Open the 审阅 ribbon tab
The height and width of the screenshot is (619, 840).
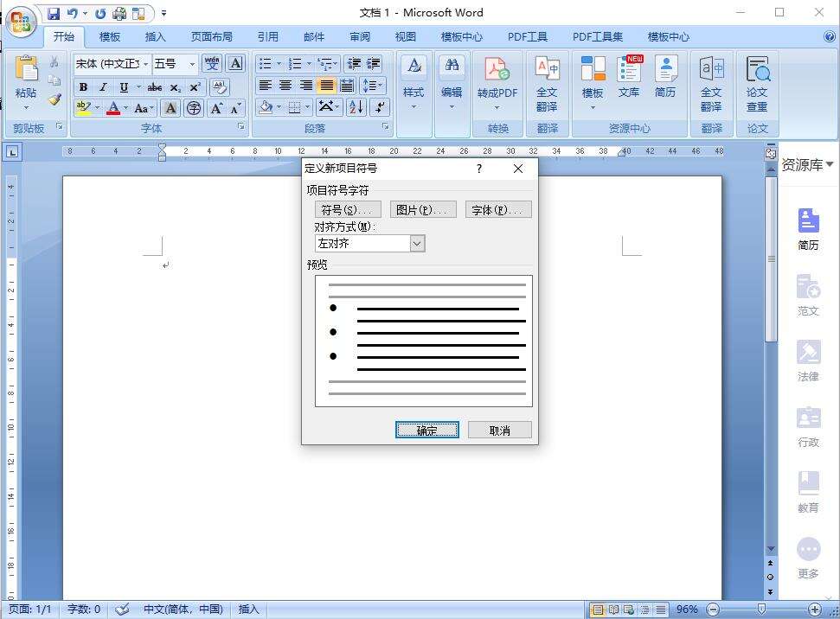coord(360,37)
